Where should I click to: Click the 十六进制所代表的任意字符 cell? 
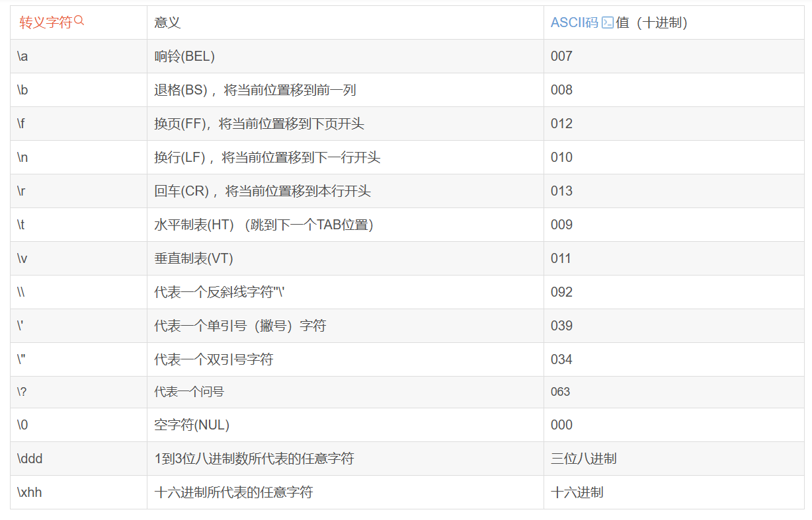pyautogui.click(x=345, y=492)
